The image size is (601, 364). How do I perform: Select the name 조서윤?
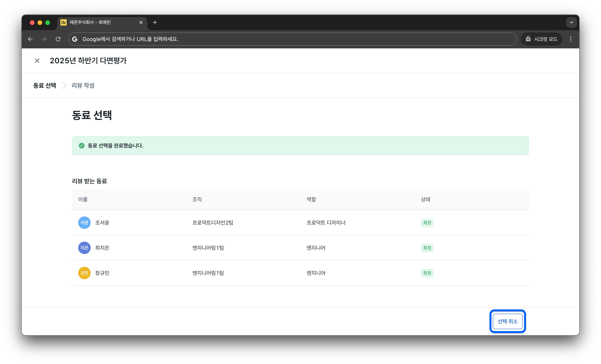(102, 222)
